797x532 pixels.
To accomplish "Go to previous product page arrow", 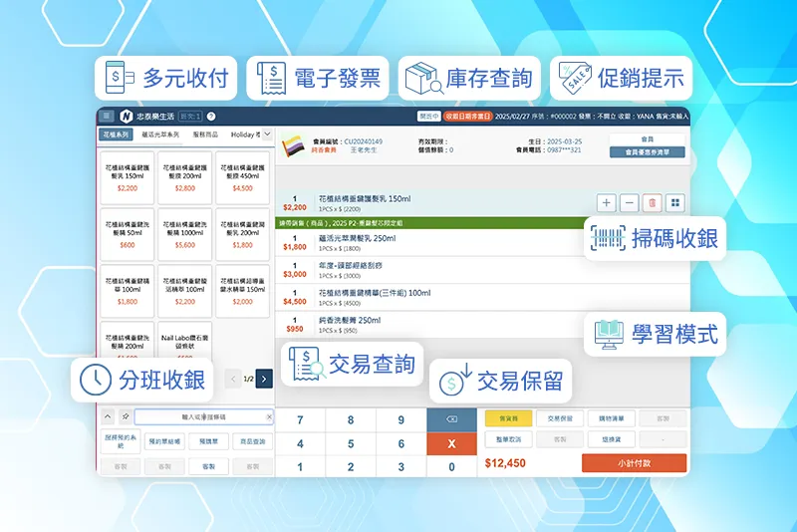I will (x=233, y=379).
